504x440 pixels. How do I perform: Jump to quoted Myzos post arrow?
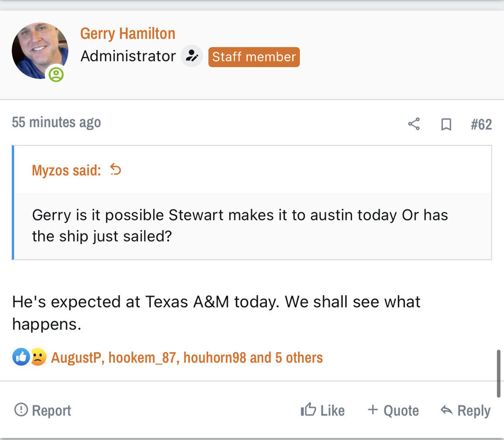(x=116, y=170)
